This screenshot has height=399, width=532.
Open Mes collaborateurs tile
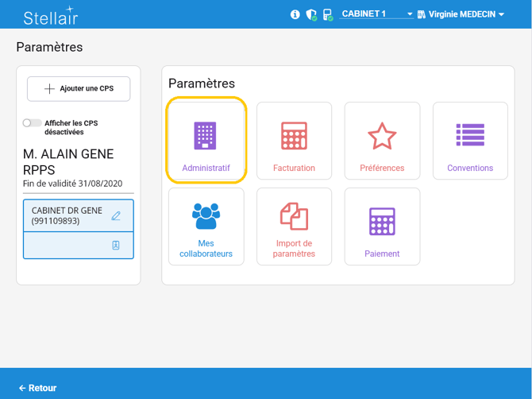click(x=206, y=227)
